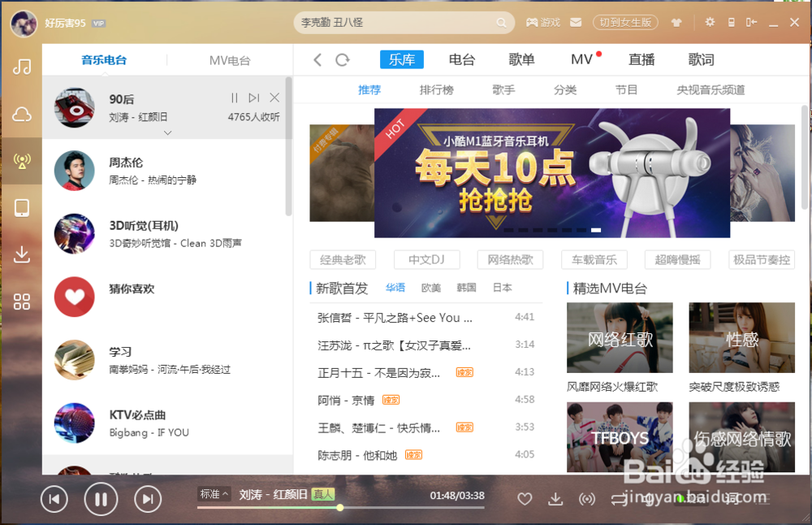Click the user avatar picture
The height and width of the screenshot is (525, 812).
24,24
